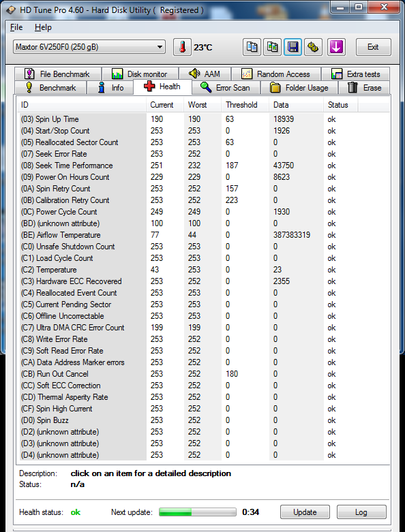Click the Next update progress bar
This screenshot has height=532, width=405.
click(x=198, y=512)
